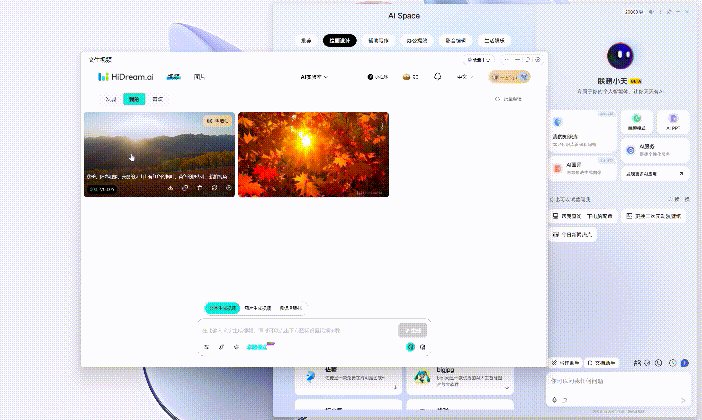702x420 pixels.
Task: Click the teal round icon beside the prompt box
Action: 410,347
